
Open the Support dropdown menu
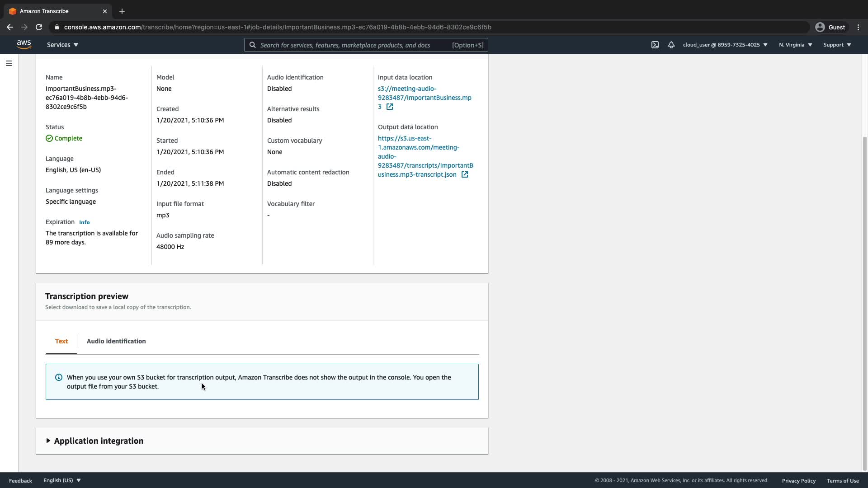click(x=837, y=45)
